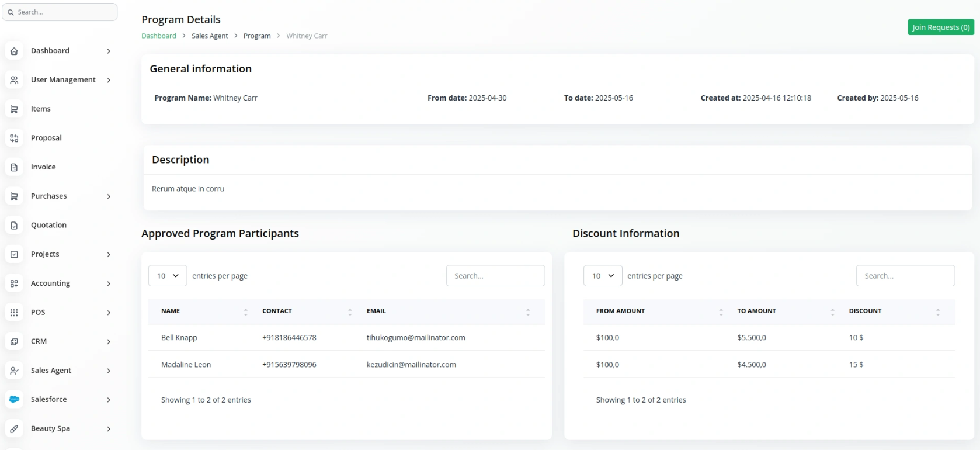The width and height of the screenshot is (980, 450).
Task: Click the magnifier icon in sidebar search
Action: click(11, 12)
